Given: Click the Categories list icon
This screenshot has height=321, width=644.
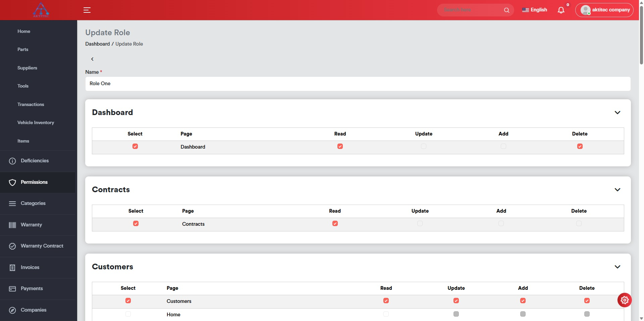Looking at the screenshot, I should pyautogui.click(x=12, y=204).
